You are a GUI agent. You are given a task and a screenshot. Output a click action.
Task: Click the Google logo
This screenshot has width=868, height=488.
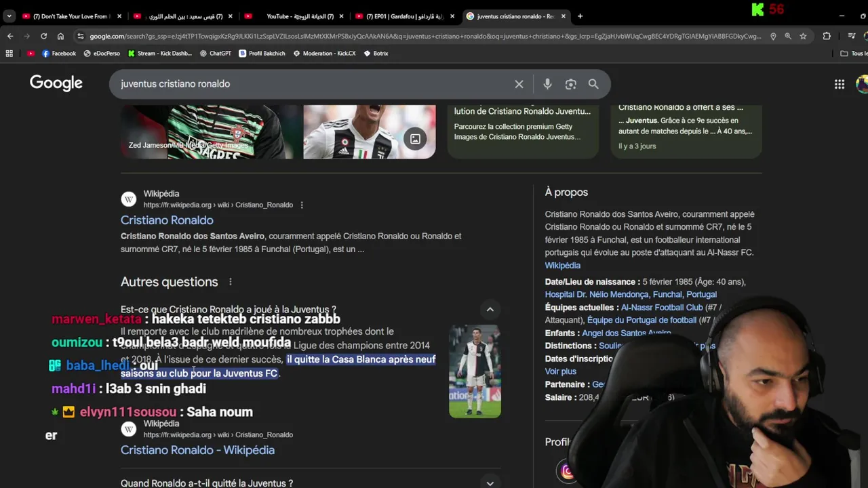[x=56, y=83]
